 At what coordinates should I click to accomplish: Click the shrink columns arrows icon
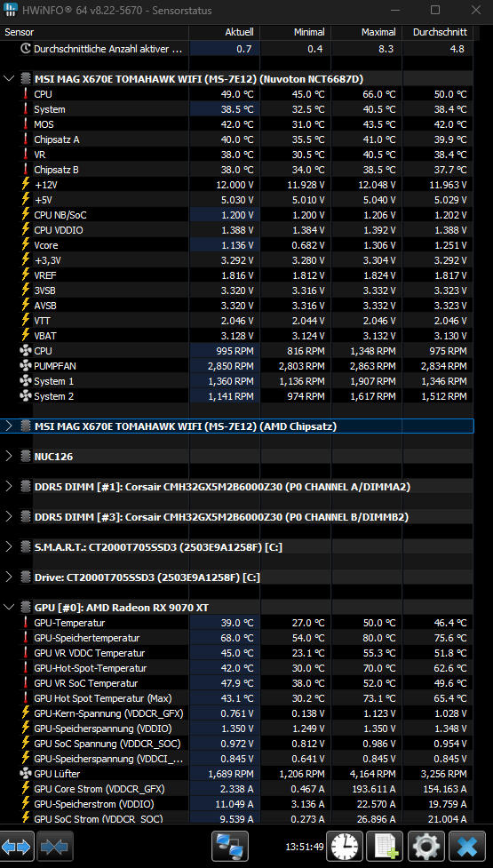pos(55,846)
